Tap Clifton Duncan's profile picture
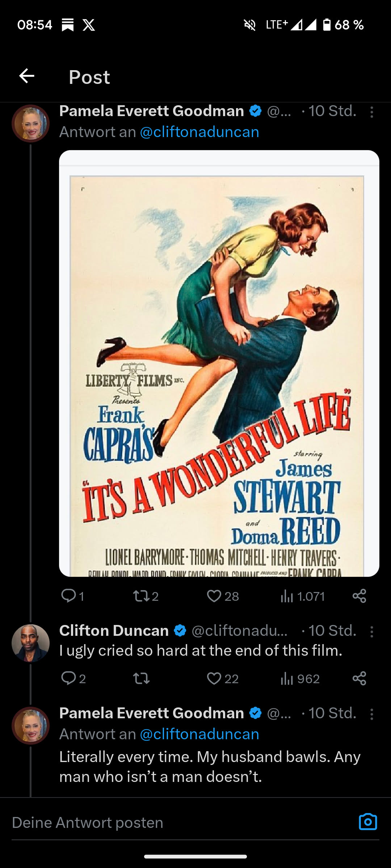 click(30, 643)
